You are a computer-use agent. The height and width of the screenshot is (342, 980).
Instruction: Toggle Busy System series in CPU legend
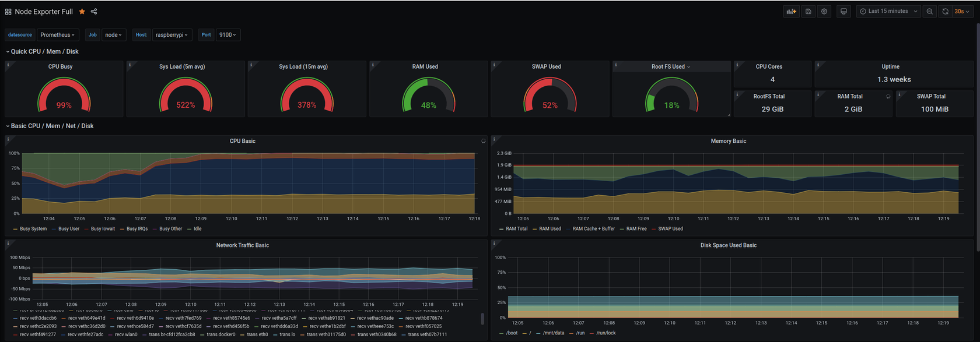coord(33,229)
